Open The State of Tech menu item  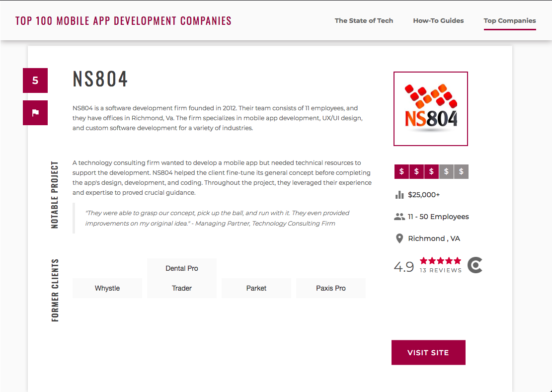364,21
